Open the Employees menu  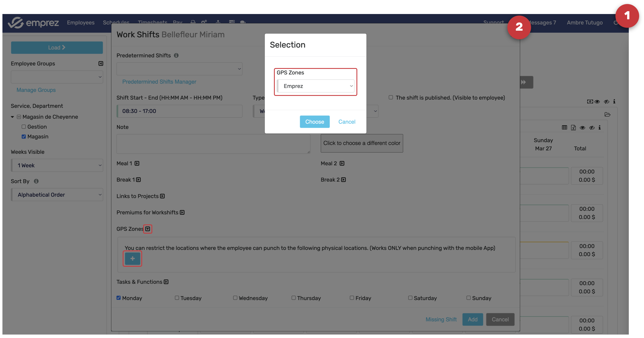point(80,23)
